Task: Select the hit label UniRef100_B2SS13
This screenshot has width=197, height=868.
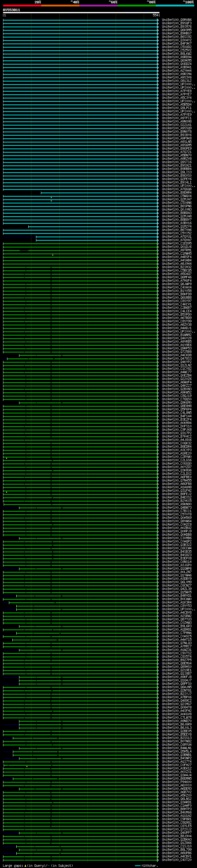Action: coord(177,737)
